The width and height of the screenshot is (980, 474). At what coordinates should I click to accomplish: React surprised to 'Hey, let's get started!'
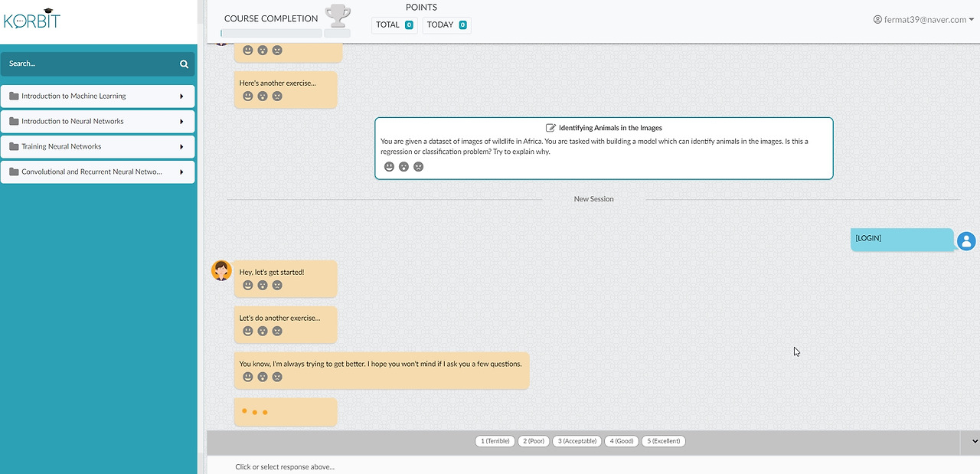[x=263, y=286]
